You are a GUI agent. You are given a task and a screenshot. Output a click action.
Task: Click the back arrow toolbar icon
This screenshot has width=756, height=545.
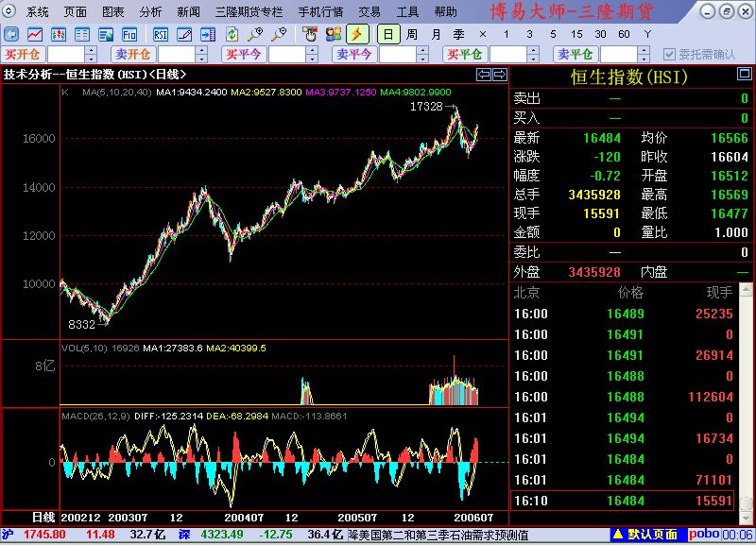(10, 34)
